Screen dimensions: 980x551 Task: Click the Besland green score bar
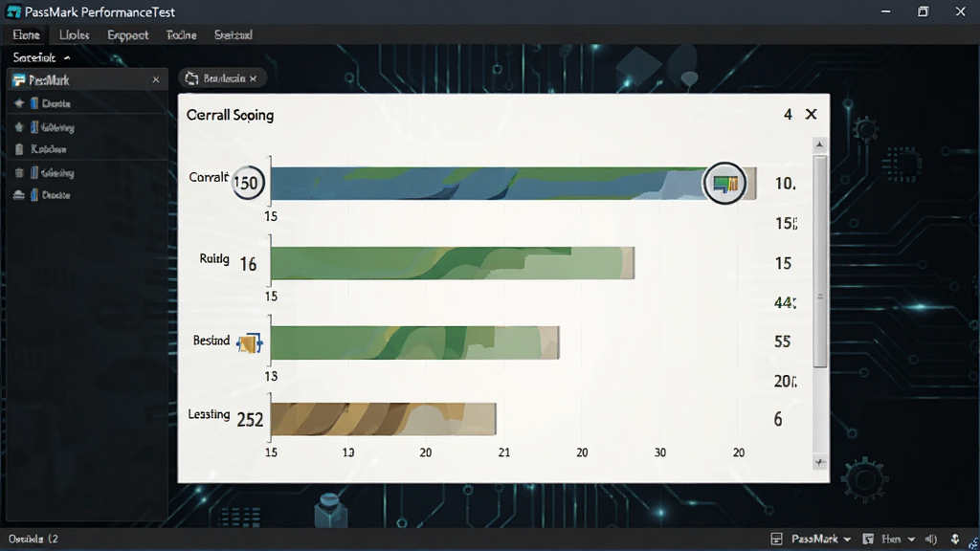[x=415, y=342]
